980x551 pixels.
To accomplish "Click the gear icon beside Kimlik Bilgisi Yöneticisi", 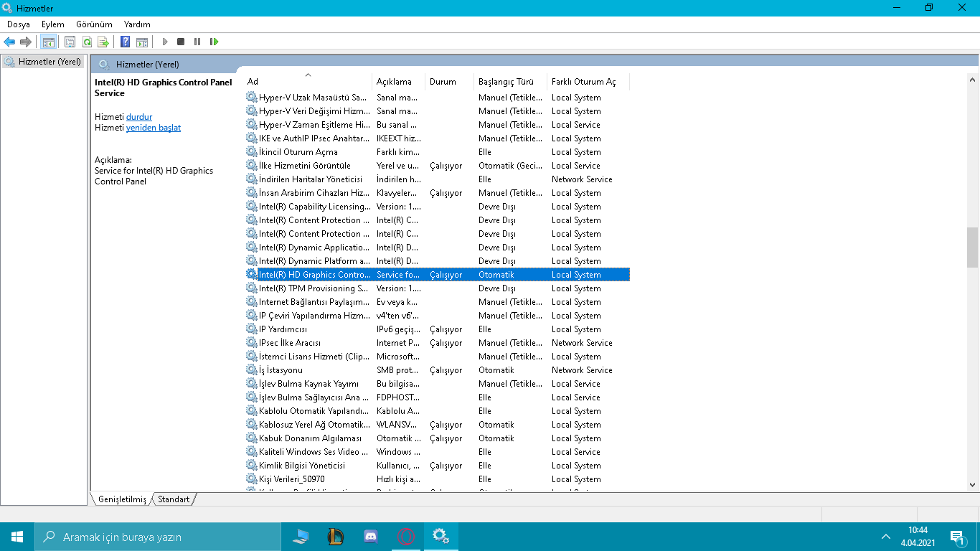I will (252, 466).
